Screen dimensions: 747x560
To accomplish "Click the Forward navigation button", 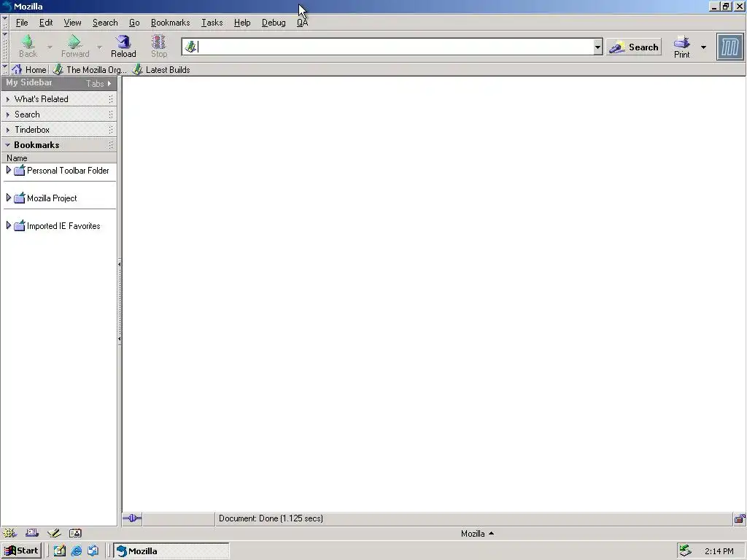I will tap(75, 46).
